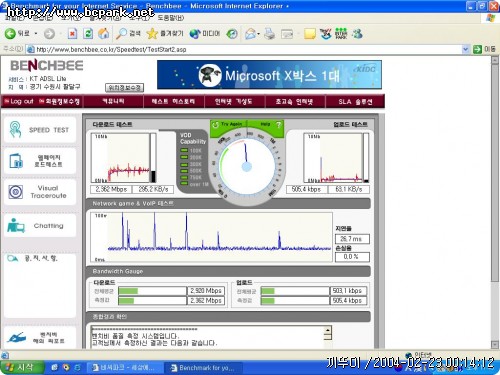Click the yellow note toolbar icon
This screenshot has width=500, height=375.
coord(310,34)
